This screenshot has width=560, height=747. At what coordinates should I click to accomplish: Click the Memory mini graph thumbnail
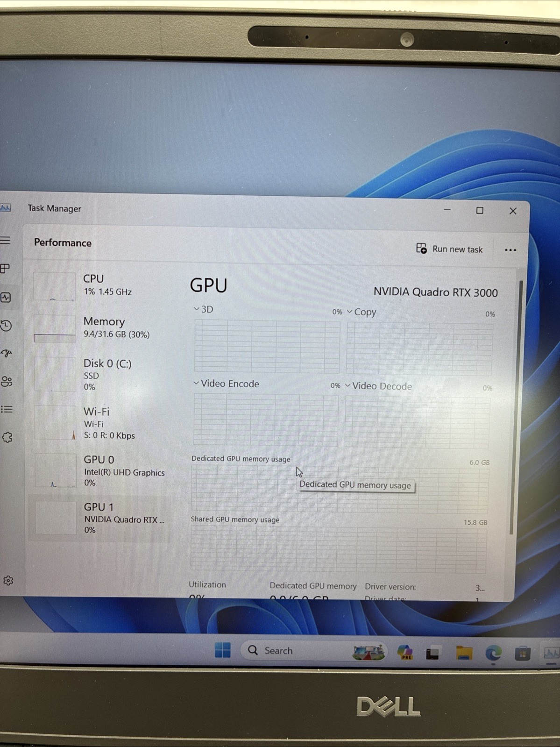(x=55, y=328)
